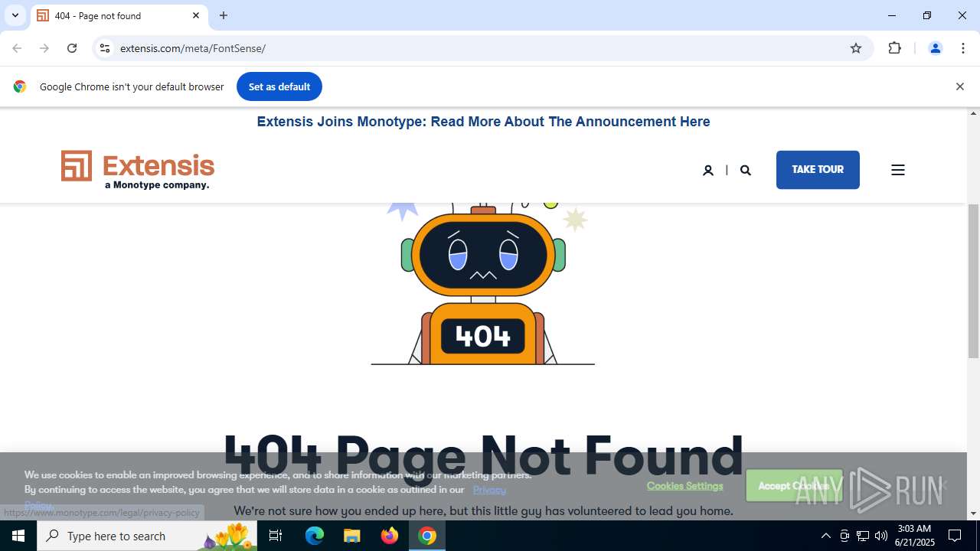This screenshot has width=980, height=551.
Task: Open the network status tray icon
Action: click(863, 536)
